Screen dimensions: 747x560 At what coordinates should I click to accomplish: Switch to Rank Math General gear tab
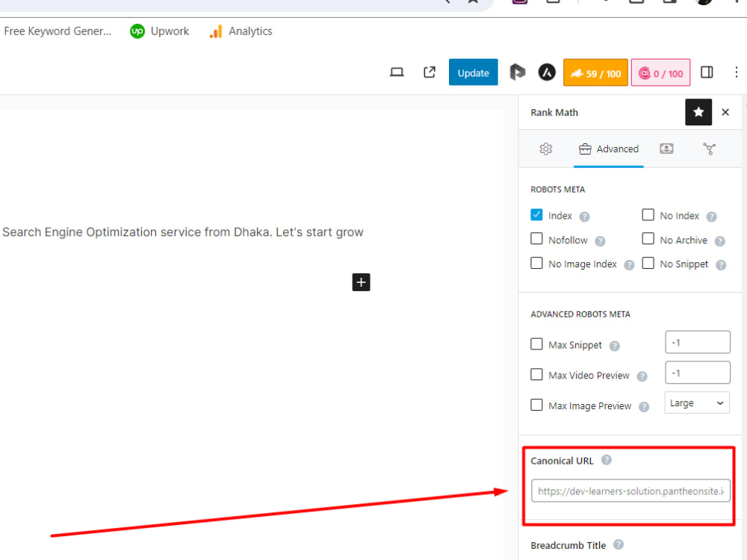point(546,149)
